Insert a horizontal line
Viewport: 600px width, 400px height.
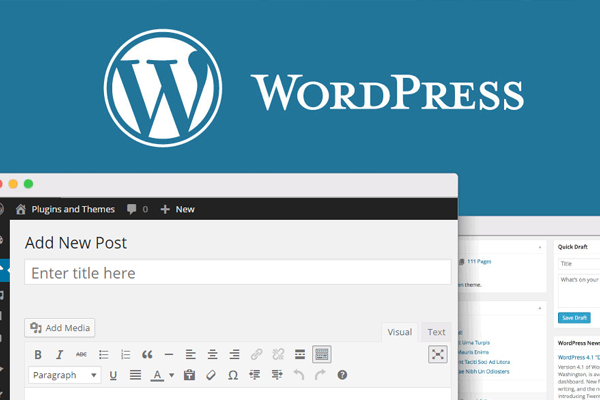pos(169,354)
